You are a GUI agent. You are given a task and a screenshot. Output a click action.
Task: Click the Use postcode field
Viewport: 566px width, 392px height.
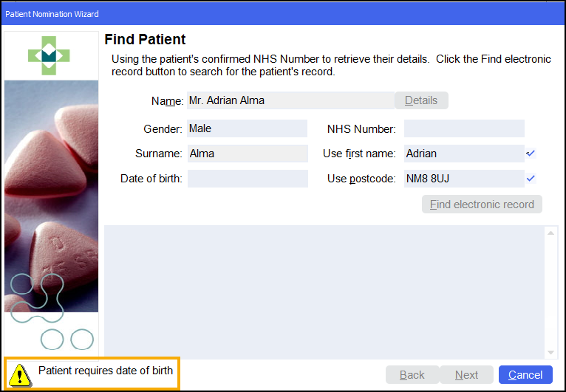click(x=464, y=178)
